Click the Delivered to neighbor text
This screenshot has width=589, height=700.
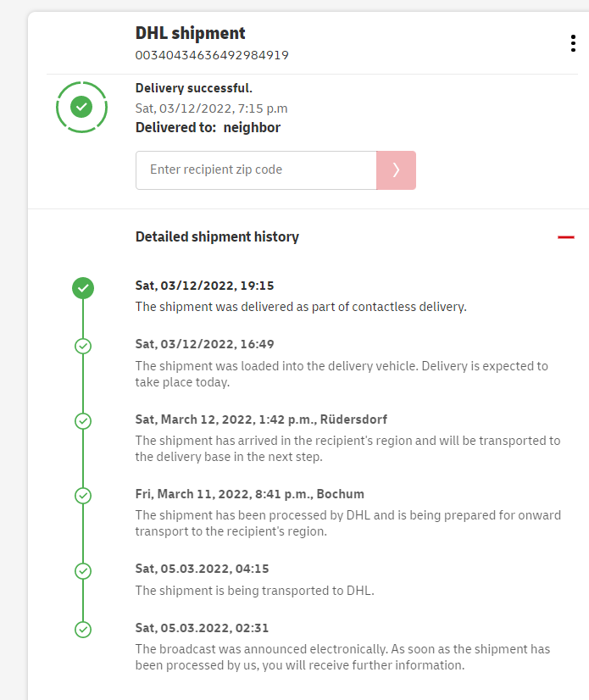tap(208, 128)
